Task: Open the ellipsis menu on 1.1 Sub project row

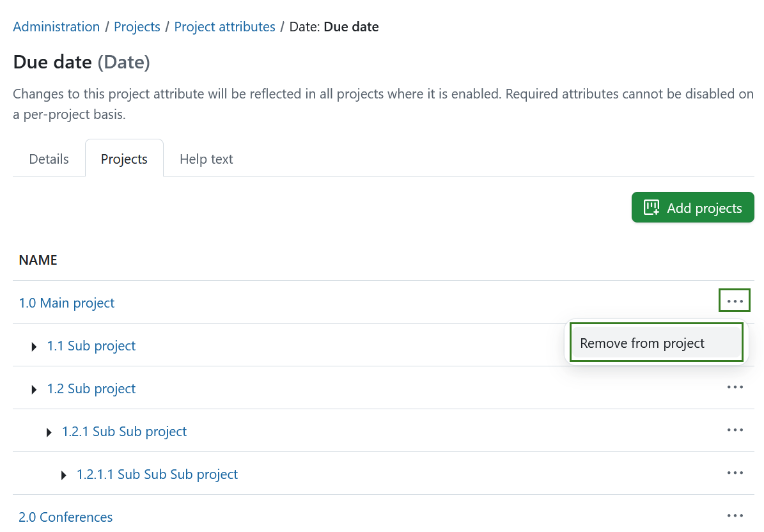Action: click(x=735, y=345)
